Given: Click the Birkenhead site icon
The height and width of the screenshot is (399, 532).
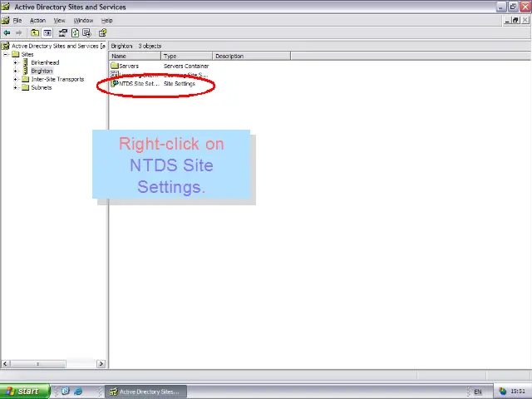Looking at the screenshot, I should [x=25, y=62].
